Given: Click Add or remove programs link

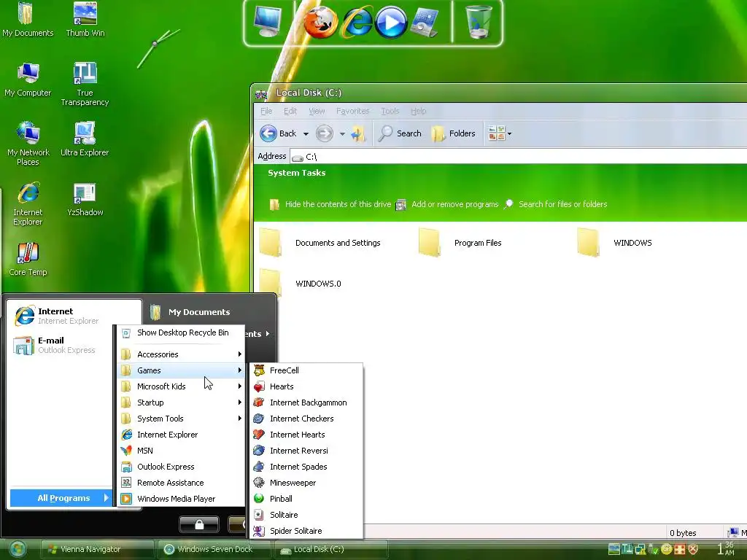Looking at the screenshot, I should 447,204.
